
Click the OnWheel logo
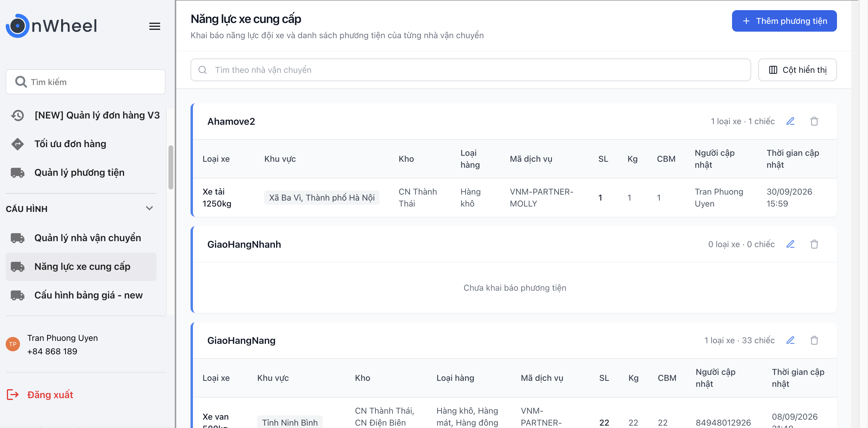click(51, 26)
